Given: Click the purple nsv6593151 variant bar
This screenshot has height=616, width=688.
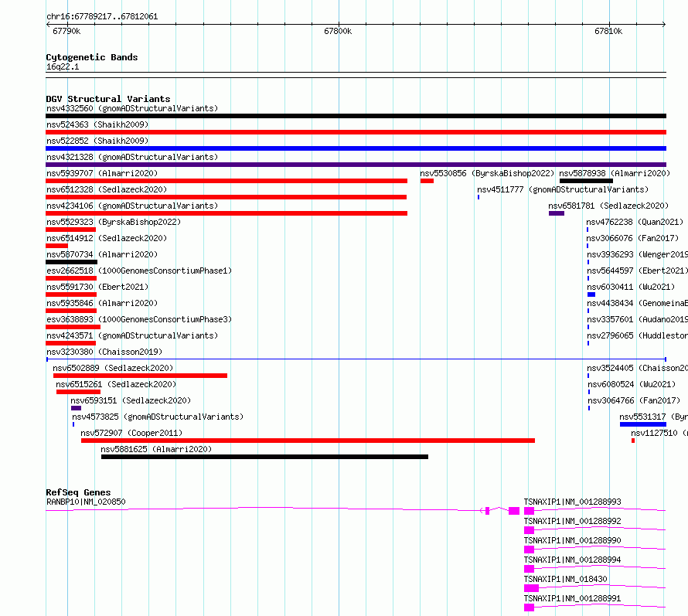Looking at the screenshot, I should click(x=77, y=408).
